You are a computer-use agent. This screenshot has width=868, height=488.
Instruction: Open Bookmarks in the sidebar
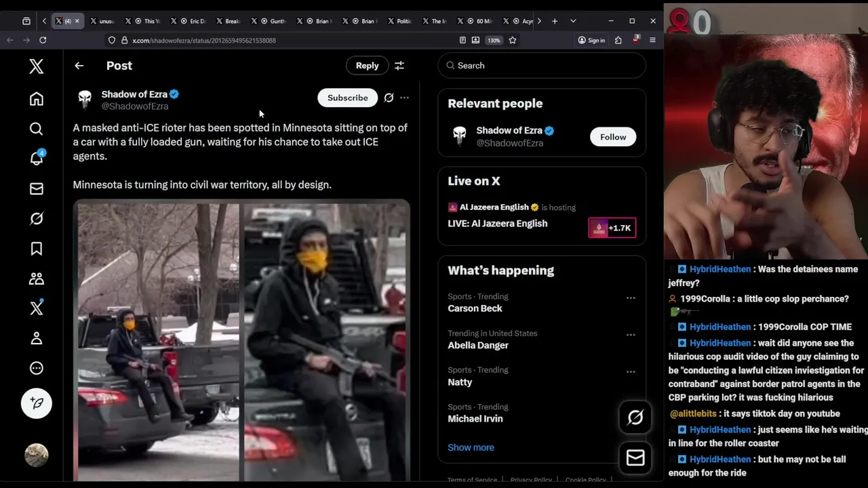point(37,249)
